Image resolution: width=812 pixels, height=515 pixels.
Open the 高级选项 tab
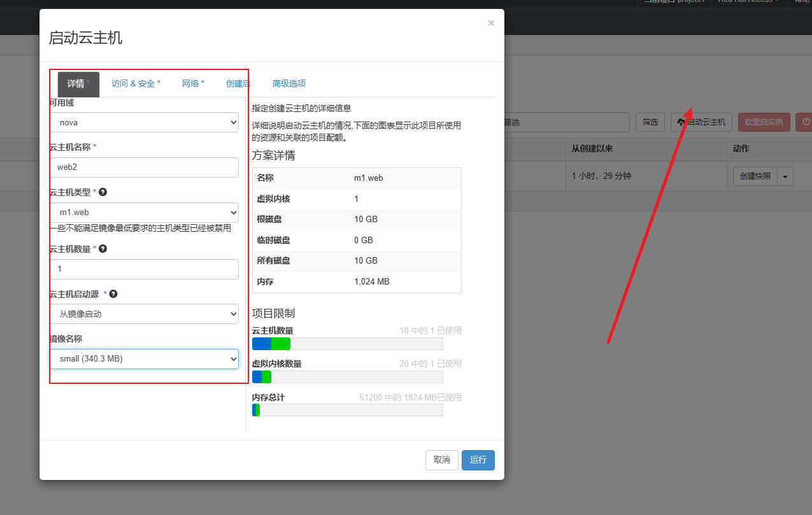tap(288, 83)
